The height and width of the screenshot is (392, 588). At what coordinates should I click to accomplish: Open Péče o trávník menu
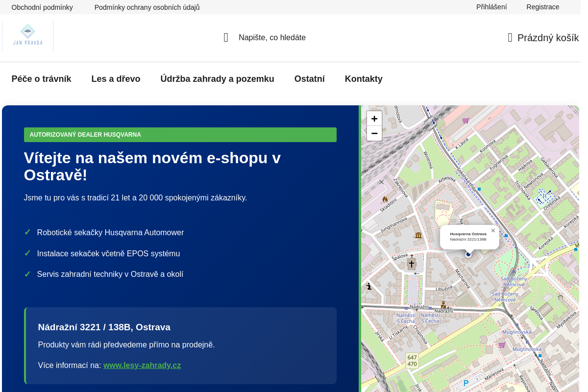pos(42,79)
